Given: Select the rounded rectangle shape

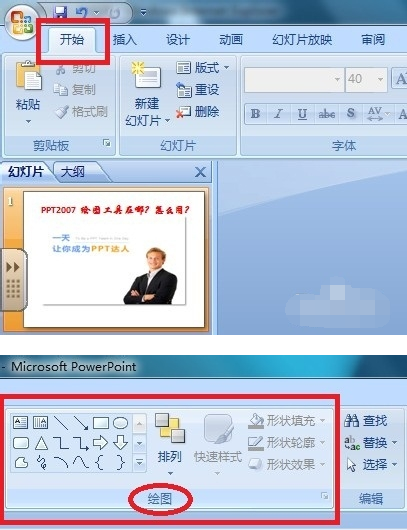Looking at the screenshot, I should pos(21,443).
